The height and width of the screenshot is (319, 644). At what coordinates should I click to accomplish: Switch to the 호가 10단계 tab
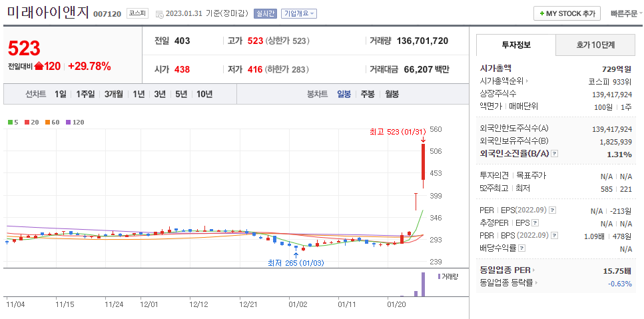(595, 45)
